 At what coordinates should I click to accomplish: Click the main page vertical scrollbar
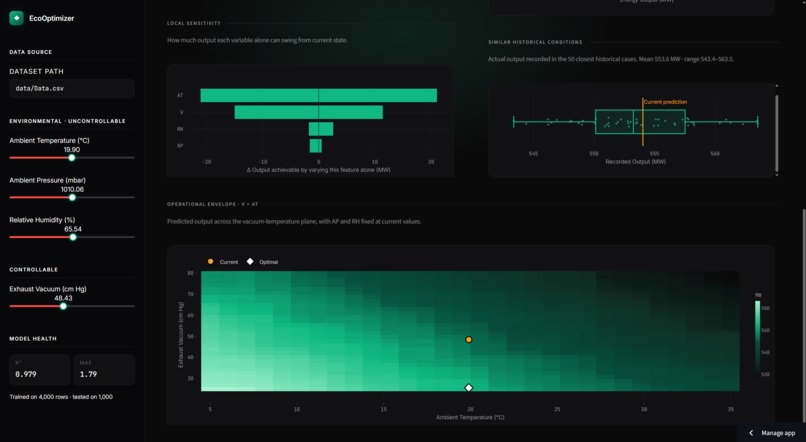pyautogui.click(x=803, y=316)
